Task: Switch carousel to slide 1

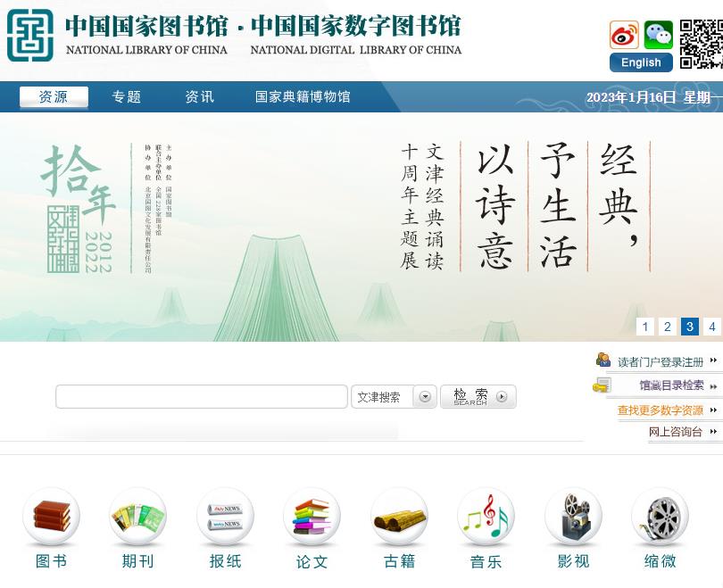Action: click(645, 327)
